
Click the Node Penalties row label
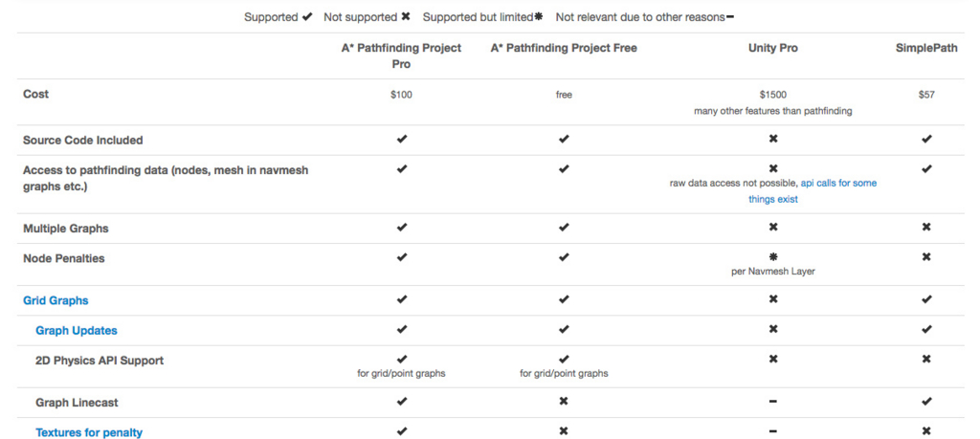coord(64,258)
